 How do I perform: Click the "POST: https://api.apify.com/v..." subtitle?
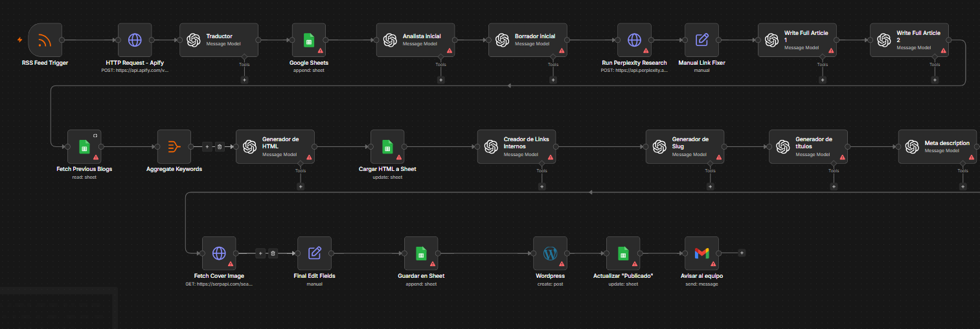(135, 70)
